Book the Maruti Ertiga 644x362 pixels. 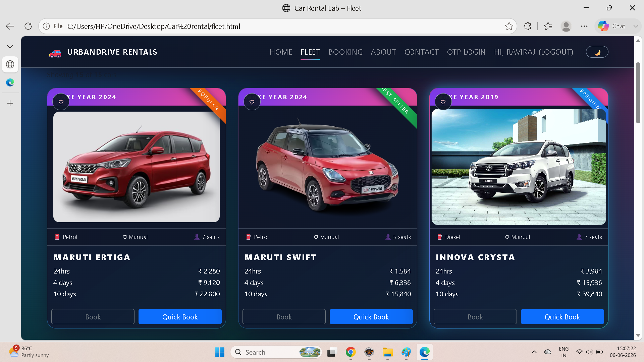tap(93, 317)
